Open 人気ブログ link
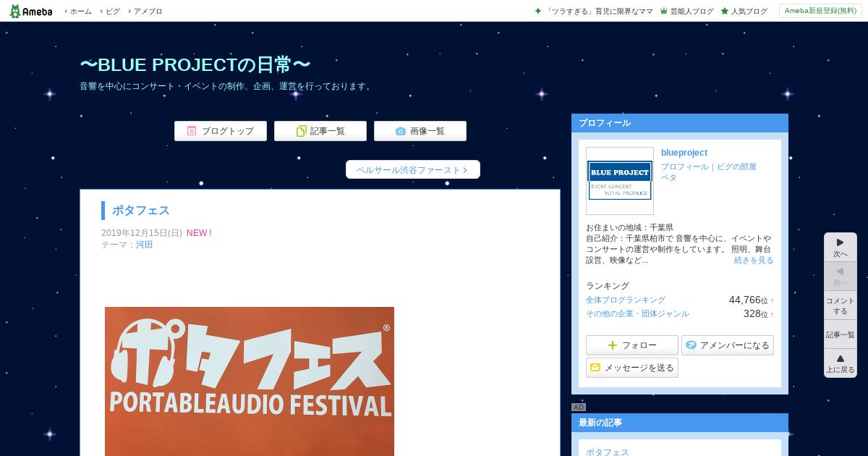The width and height of the screenshot is (868, 456). tap(749, 12)
